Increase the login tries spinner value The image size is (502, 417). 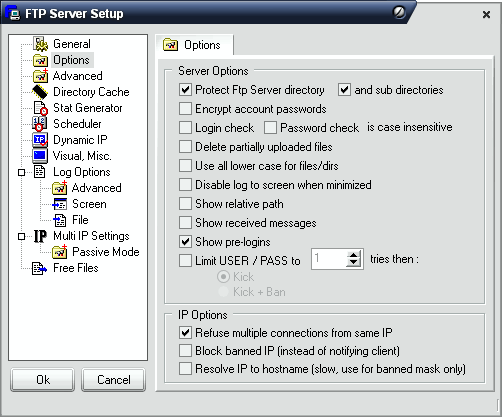(353, 255)
